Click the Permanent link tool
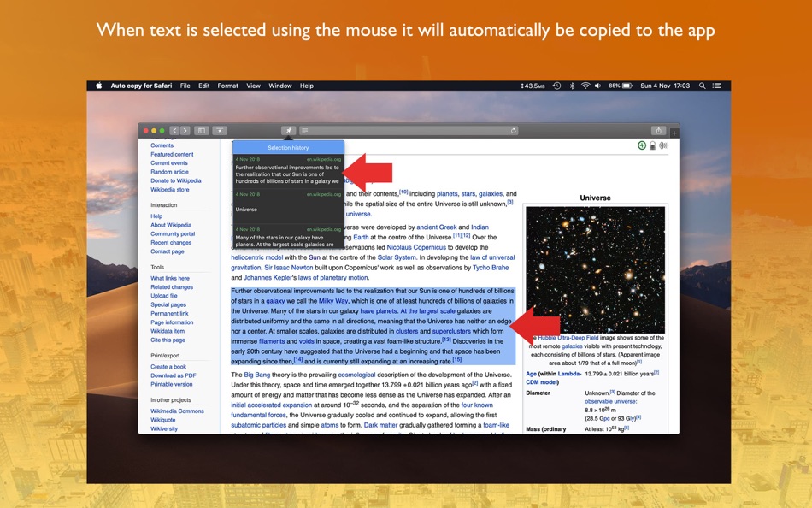 click(169, 314)
